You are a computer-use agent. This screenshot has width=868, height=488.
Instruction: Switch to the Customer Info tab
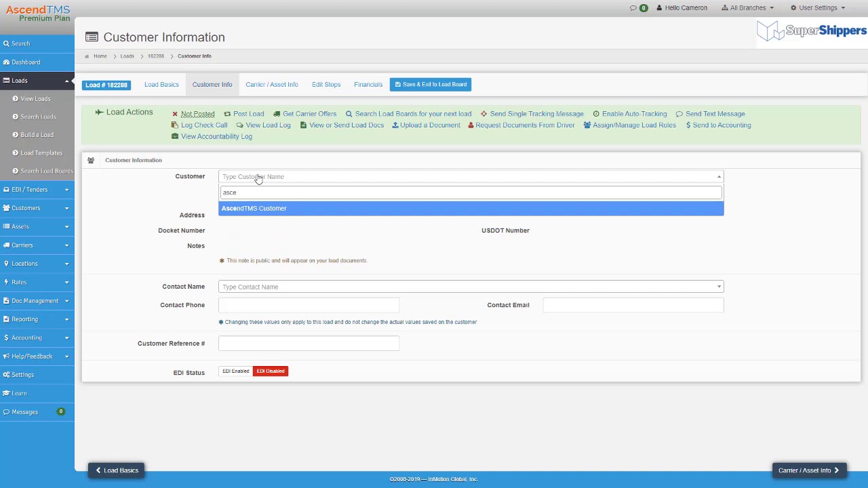(212, 85)
